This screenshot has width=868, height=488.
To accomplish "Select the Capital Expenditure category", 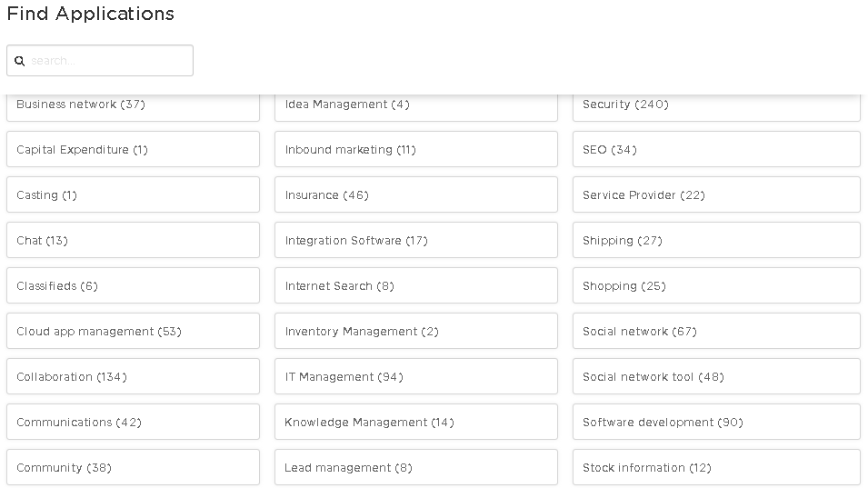I will [133, 150].
